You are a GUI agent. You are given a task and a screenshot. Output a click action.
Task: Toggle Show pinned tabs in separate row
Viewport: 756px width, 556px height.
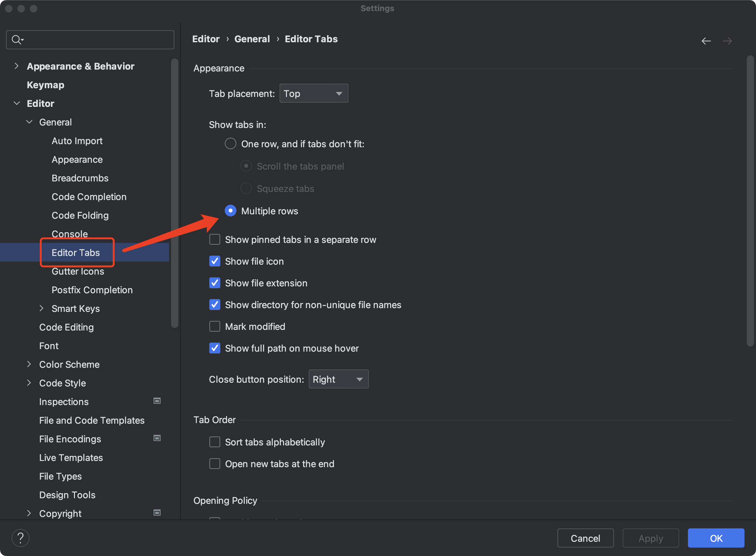pyautogui.click(x=215, y=239)
